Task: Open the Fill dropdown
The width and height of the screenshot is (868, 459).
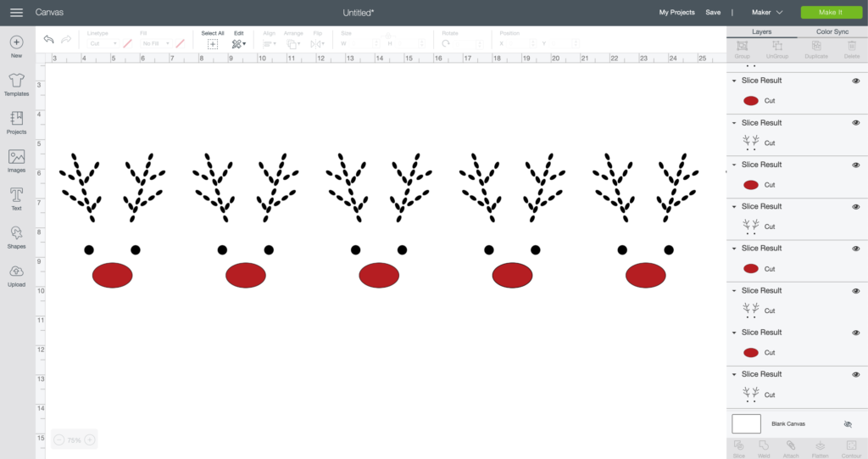Action: click(156, 43)
